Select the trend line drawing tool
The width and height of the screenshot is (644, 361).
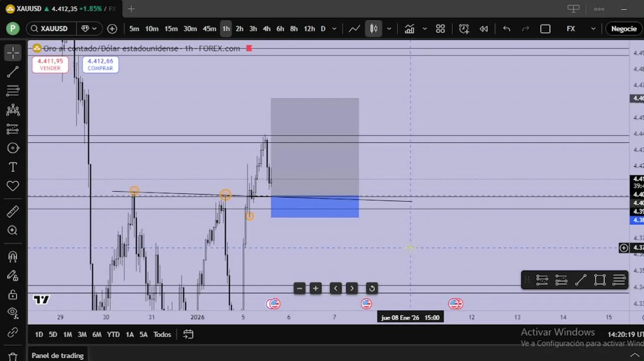(x=13, y=72)
